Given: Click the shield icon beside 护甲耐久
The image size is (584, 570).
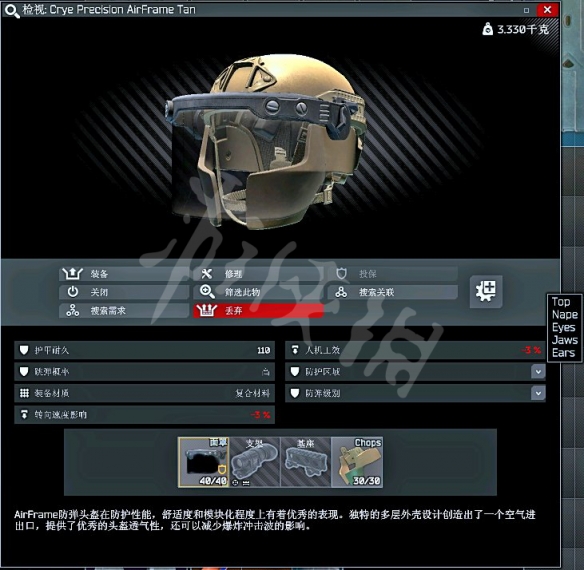Looking at the screenshot, I should (x=24, y=350).
